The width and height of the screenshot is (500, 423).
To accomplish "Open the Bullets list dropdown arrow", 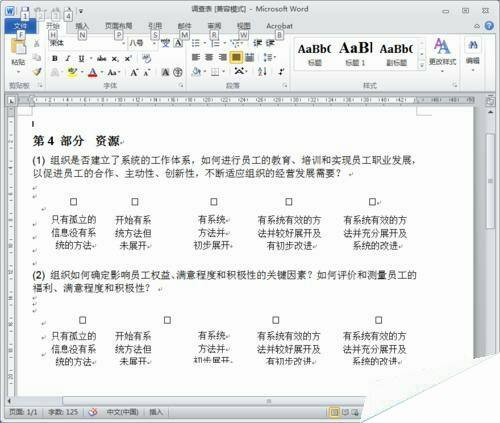I will pyautogui.click(x=204, y=43).
